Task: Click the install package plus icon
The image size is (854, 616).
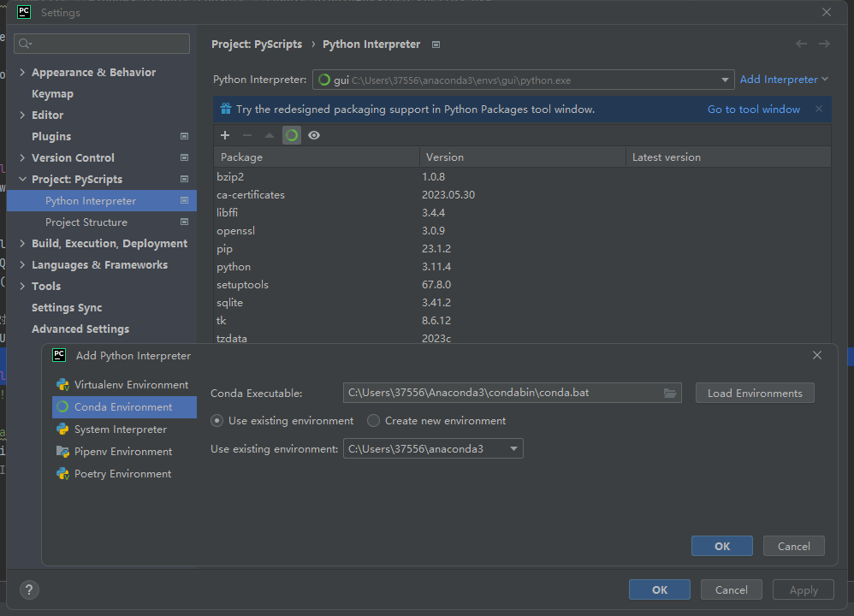Action: (x=225, y=135)
